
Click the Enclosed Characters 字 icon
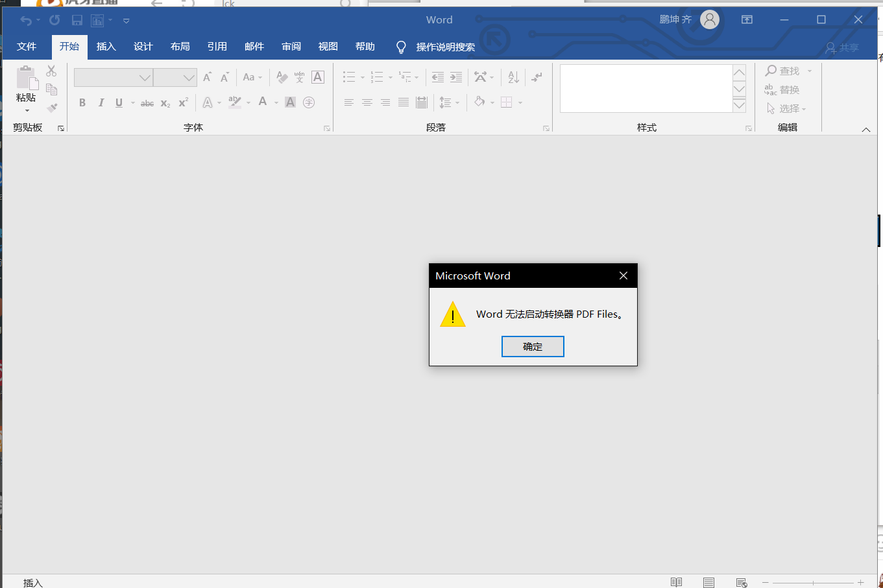coord(309,102)
